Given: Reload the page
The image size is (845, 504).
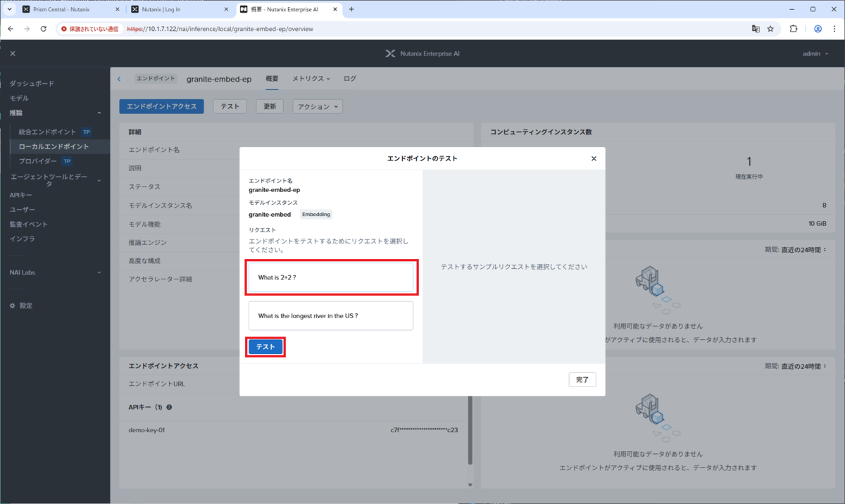Looking at the screenshot, I should pyautogui.click(x=44, y=29).
